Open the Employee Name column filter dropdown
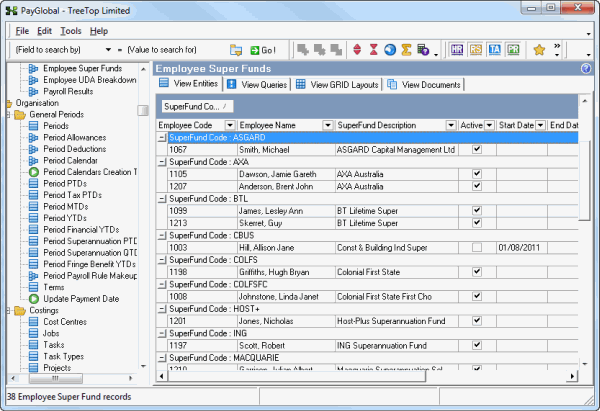 click(x=328, y=125)
